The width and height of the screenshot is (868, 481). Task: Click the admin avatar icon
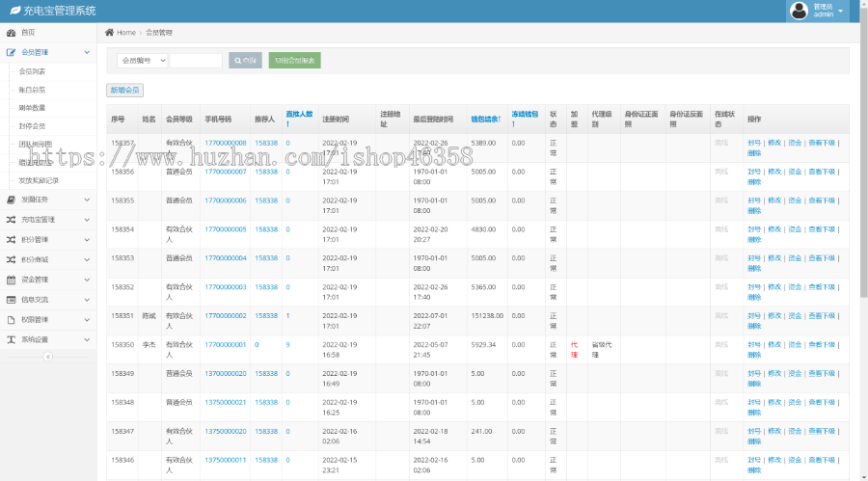[799, 11]
